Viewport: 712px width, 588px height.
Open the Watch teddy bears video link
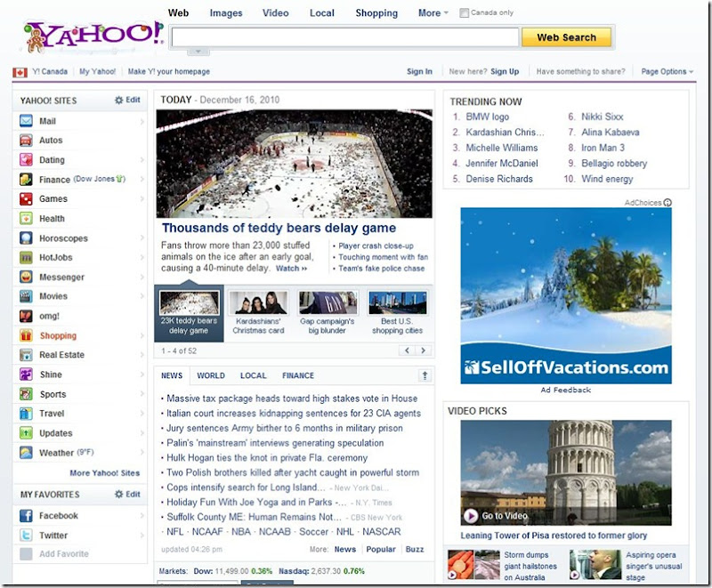[x=292, y=268]
